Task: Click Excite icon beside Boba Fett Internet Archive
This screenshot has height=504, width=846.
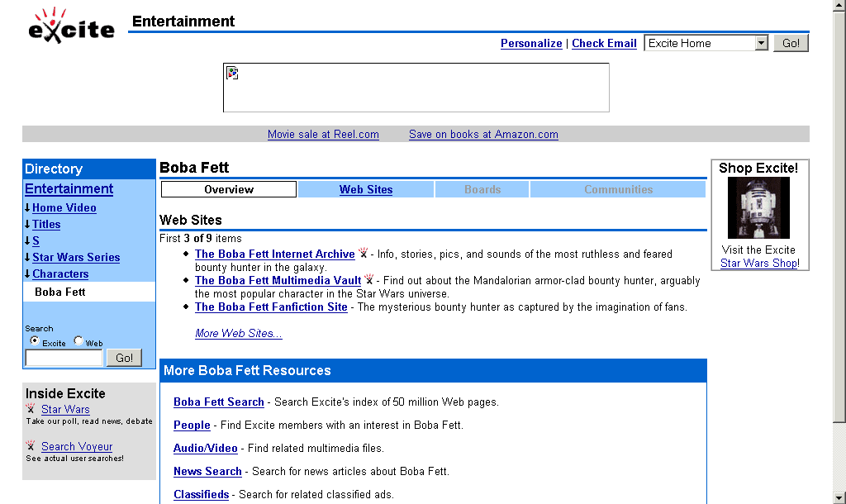Action: (364, 253)
